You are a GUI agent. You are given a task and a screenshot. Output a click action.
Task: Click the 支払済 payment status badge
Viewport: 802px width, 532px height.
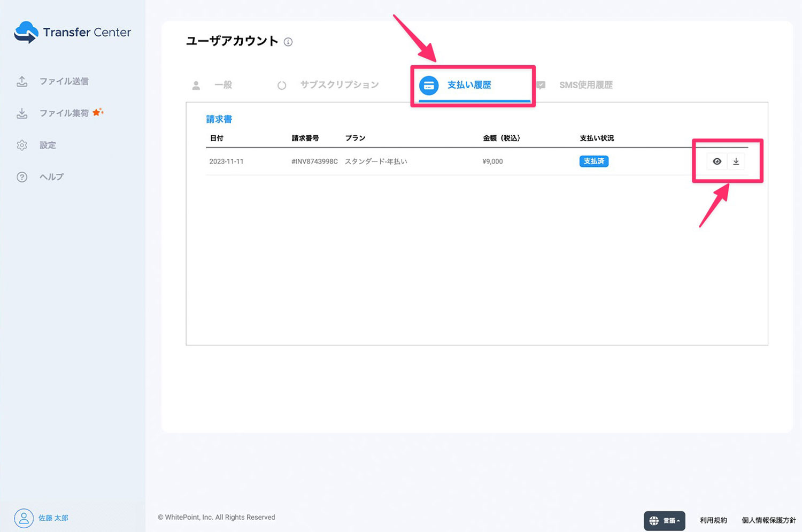click(593, 161)
